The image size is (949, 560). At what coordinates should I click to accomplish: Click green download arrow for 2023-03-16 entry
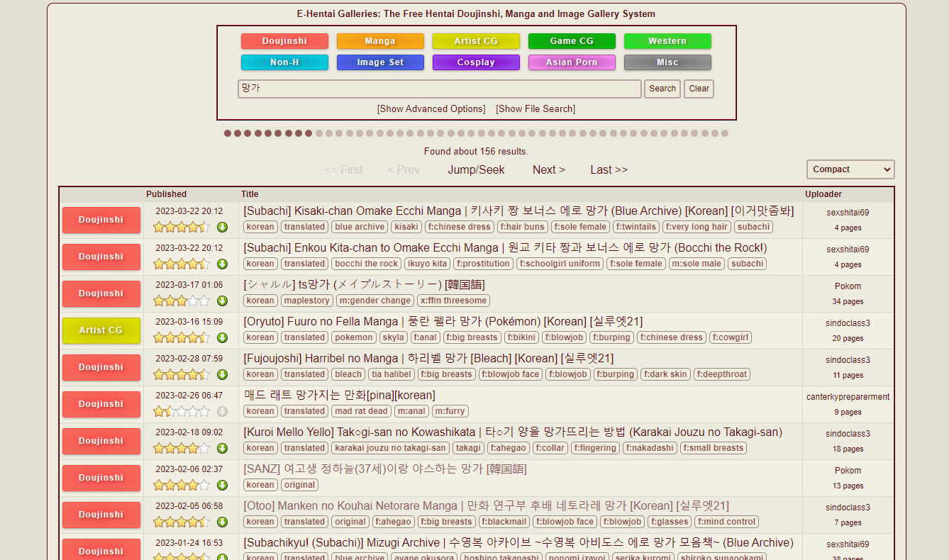pos(222,337)
